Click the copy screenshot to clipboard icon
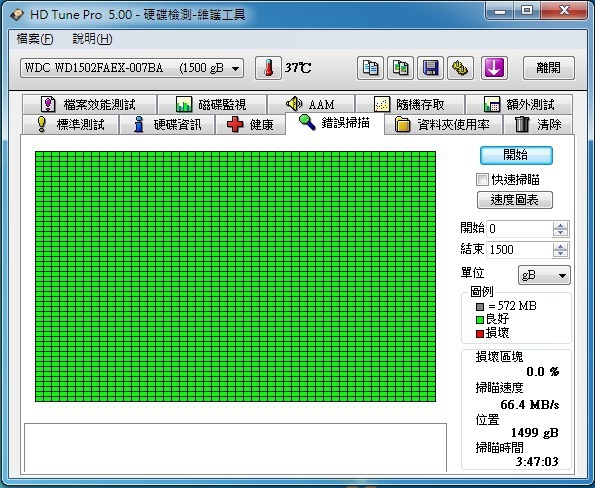 (x=400, y=68)
